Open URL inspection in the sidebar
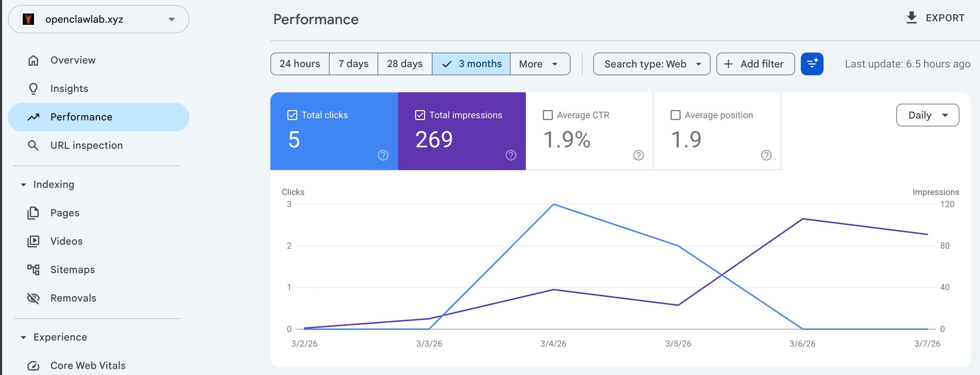The image size is (980, 375). click(x=86, y=146)
